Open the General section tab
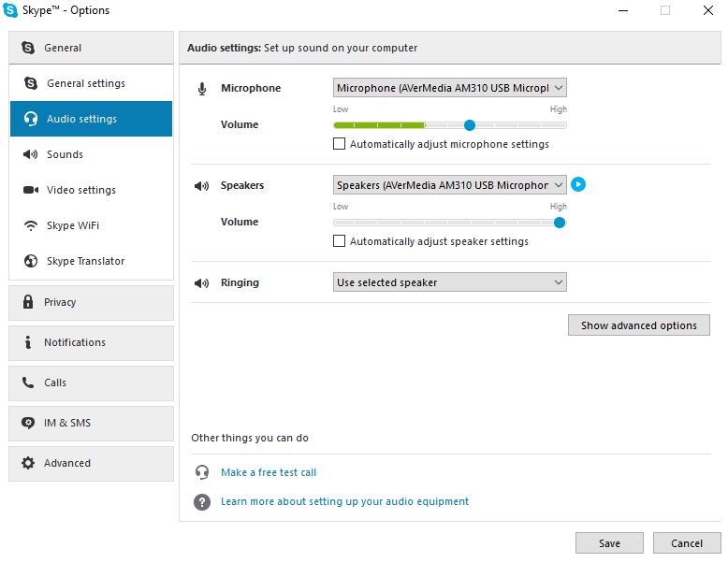Screen dimensions: 728x563 91,48
